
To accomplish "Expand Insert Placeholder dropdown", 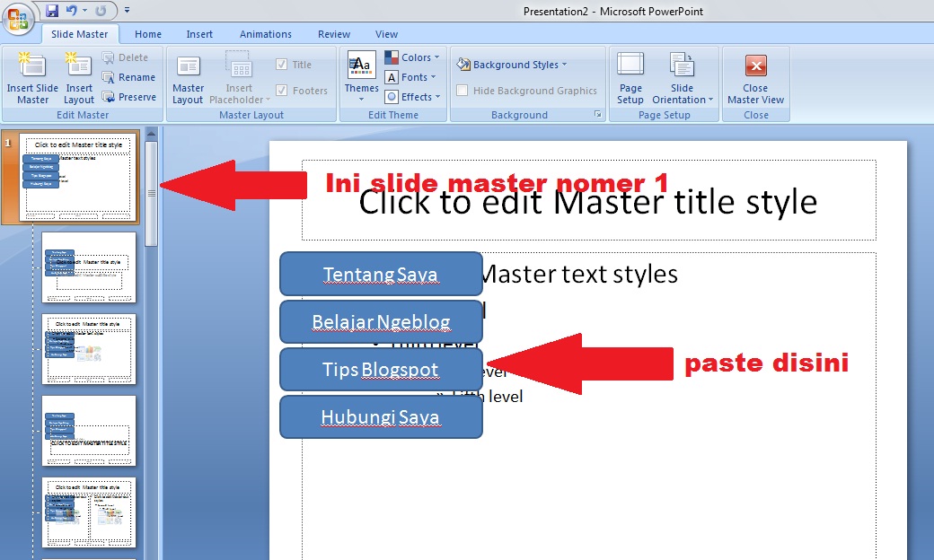I will tap(240, 79).
